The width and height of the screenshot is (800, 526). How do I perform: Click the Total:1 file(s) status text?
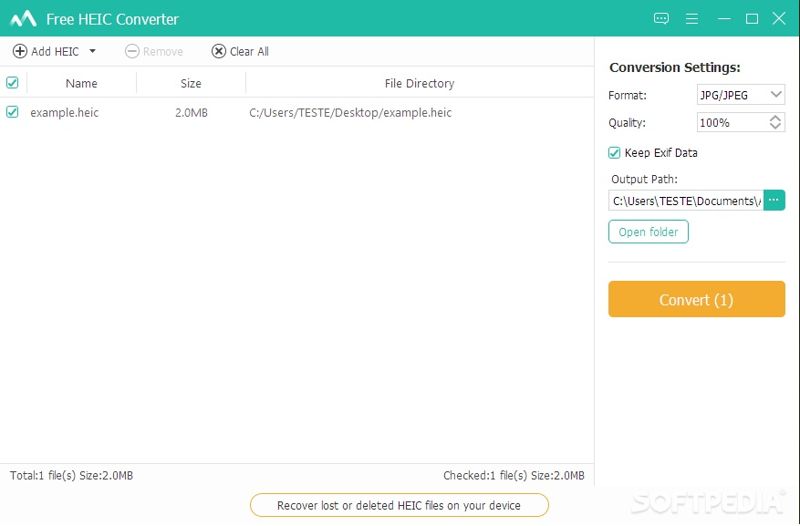click(71, 475)
